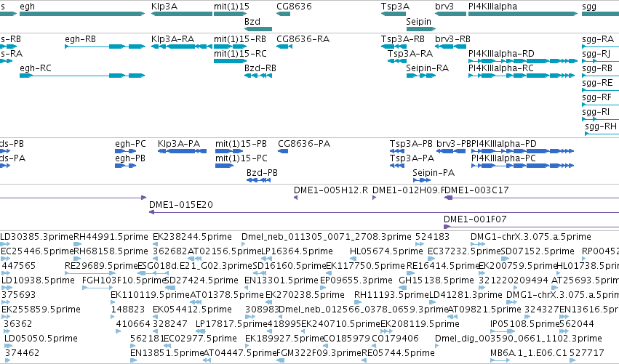The width and height of the screenshot is (619, 364).
Task: Select the egh gene bar
Action: point(82,14)
